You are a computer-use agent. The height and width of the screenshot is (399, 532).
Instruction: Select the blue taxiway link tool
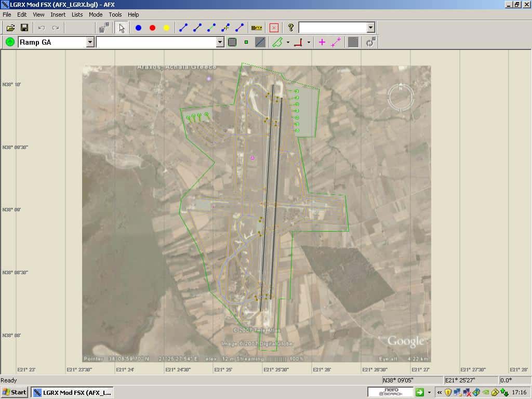click(183, 28)
